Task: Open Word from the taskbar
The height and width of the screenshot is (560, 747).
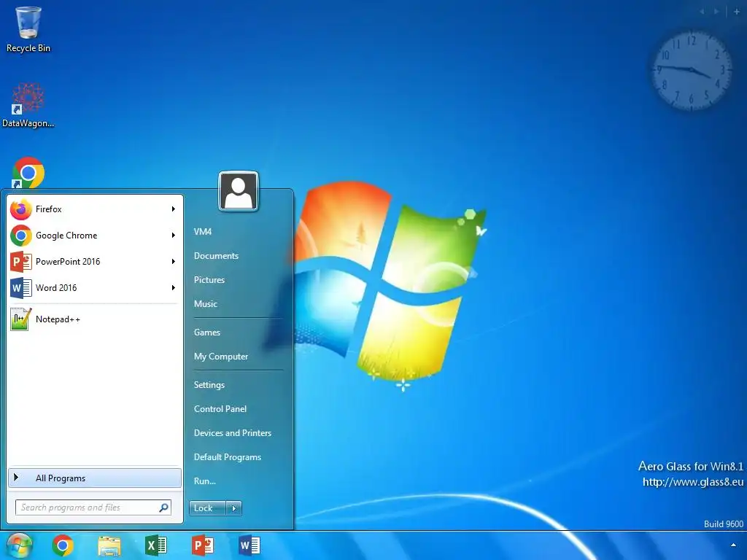Action: click(249, 545)
